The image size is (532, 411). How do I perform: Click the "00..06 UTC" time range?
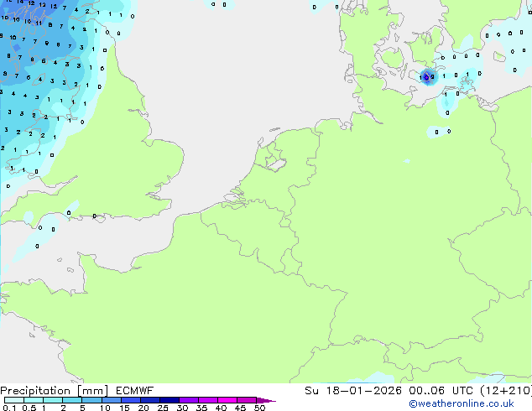[x=441, y=391]
